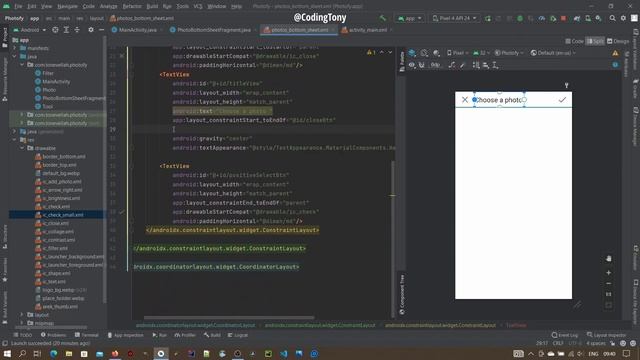Image resolution: width=640 pixels, height=360 pixels.
Task: Click zoom in plus on the design surface
Action: coord(609,273)
